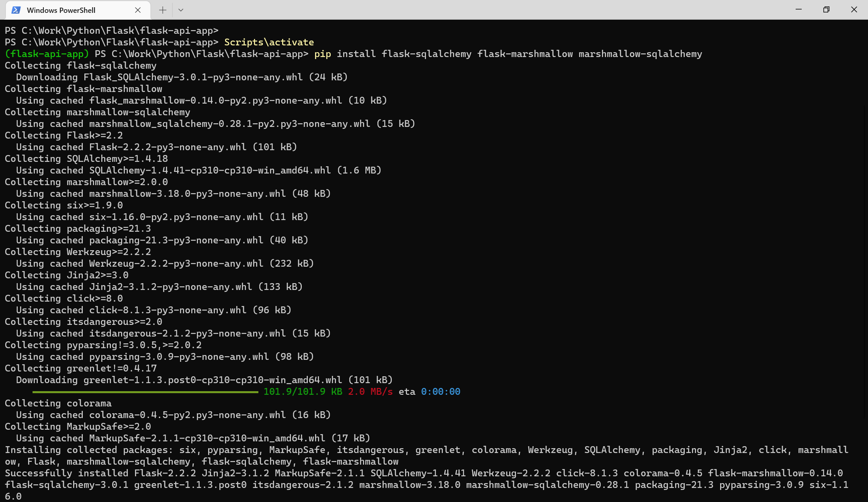Click the 'Using cached itsdangerous-2.1.2' wheel line
This screenshot has height=502, width=868.
tap(173, 333)
